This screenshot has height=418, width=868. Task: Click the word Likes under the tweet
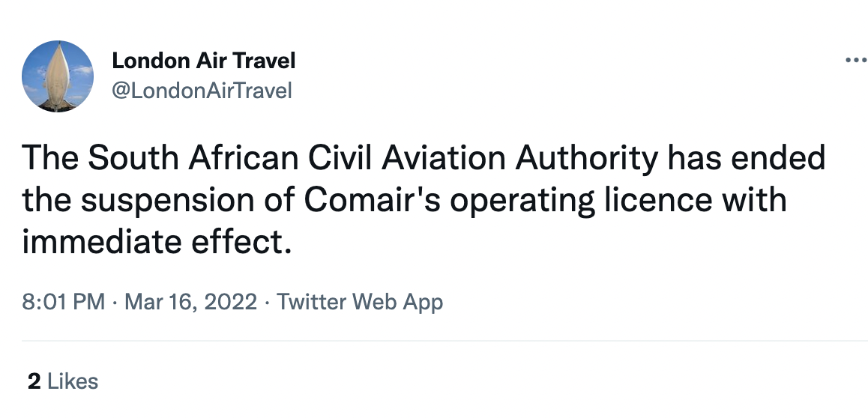coord(73,381)
